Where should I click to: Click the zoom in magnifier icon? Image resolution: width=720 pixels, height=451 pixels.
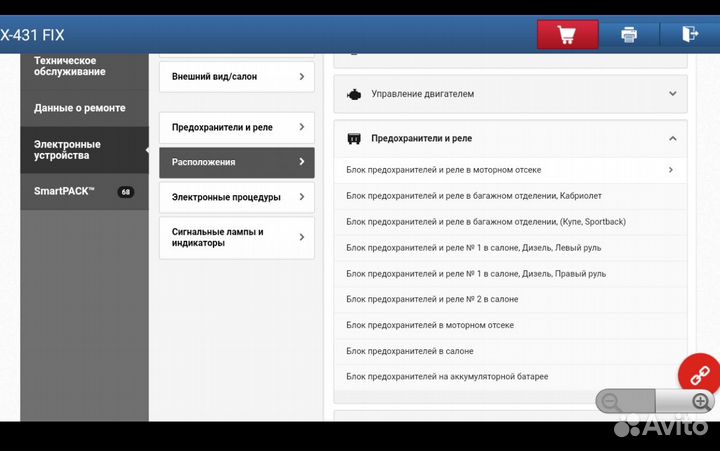point(700,402)
